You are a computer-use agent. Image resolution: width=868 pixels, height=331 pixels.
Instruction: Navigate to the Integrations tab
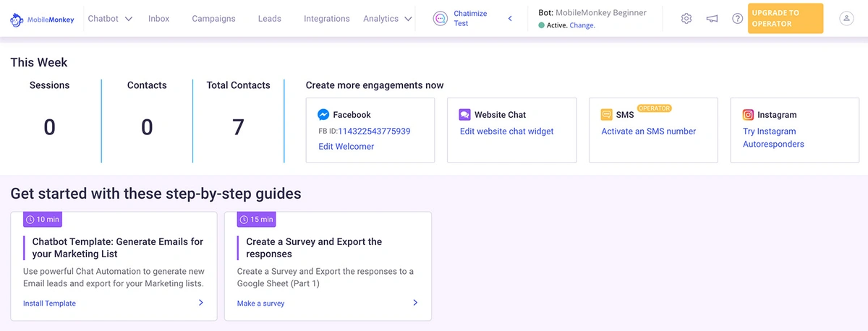tap(326, 19)
